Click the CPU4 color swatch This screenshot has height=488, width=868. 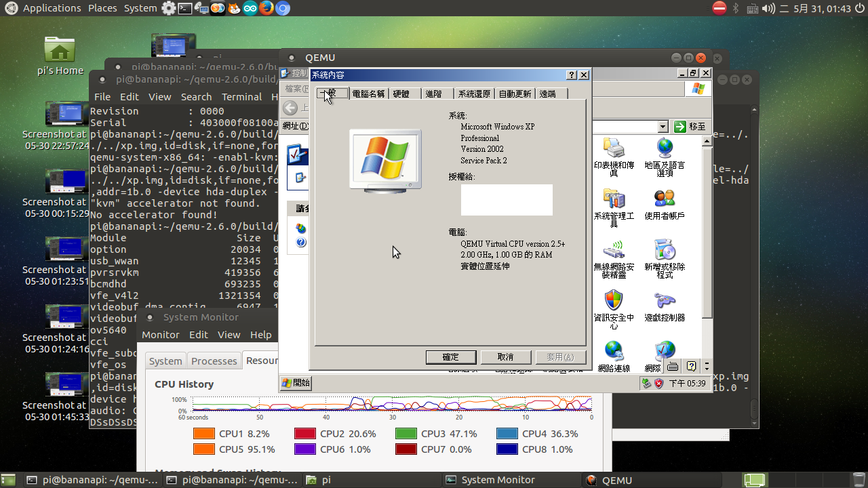(507, 434)
